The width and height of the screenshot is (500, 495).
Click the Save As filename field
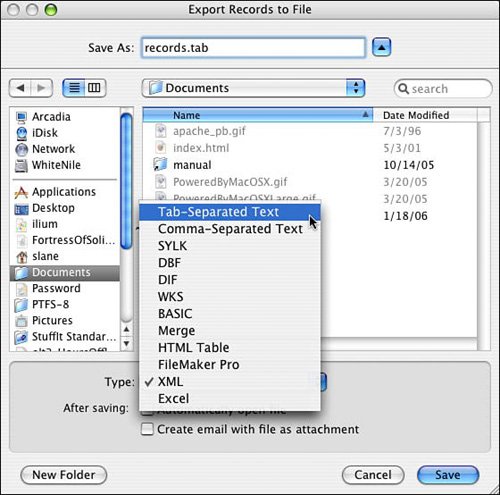click(253, 48)
